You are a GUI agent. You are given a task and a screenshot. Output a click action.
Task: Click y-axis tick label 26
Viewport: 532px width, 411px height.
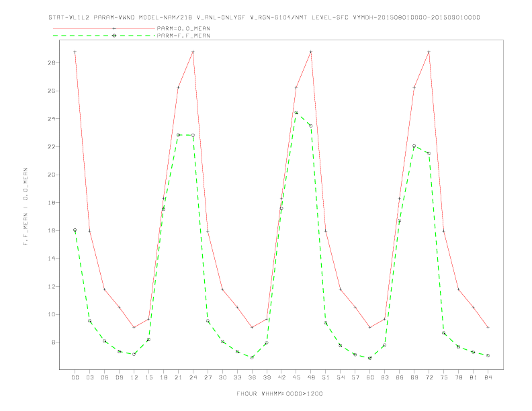[x=52, y=91]
